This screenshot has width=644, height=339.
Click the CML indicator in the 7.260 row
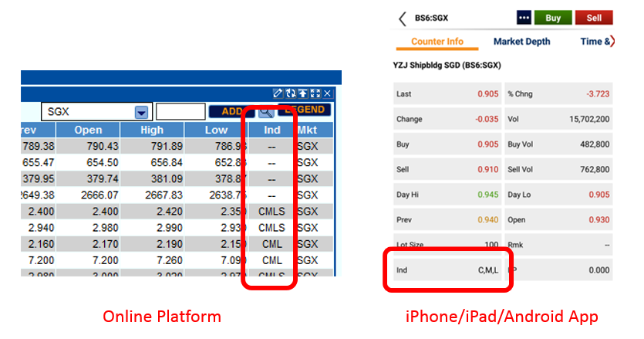[x=272, y=260]
